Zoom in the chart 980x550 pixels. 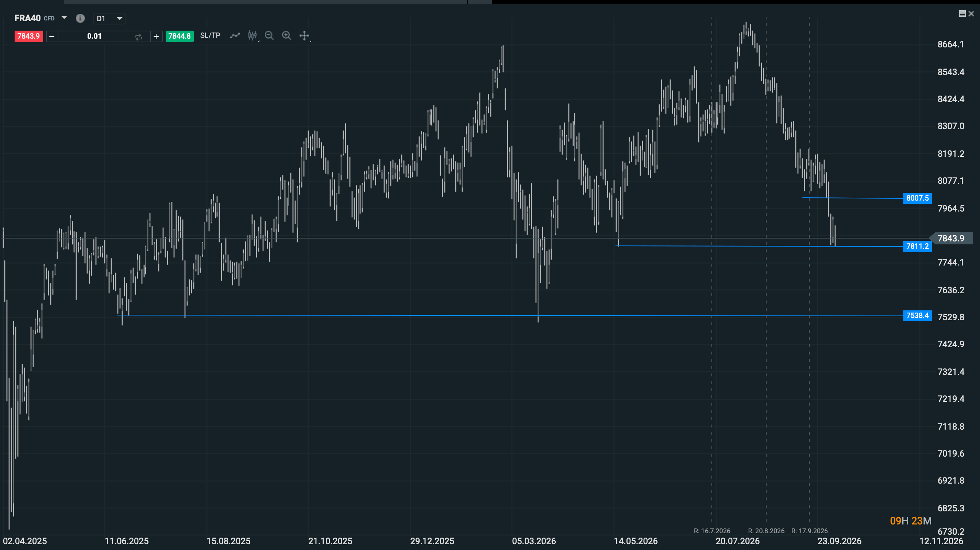286,36
